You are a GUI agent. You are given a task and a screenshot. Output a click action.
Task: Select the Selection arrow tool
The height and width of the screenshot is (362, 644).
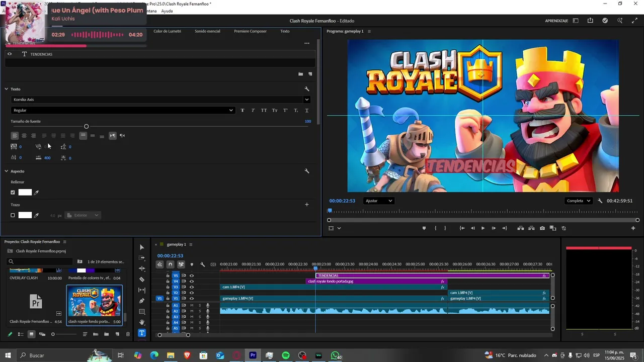pos(141,247)
